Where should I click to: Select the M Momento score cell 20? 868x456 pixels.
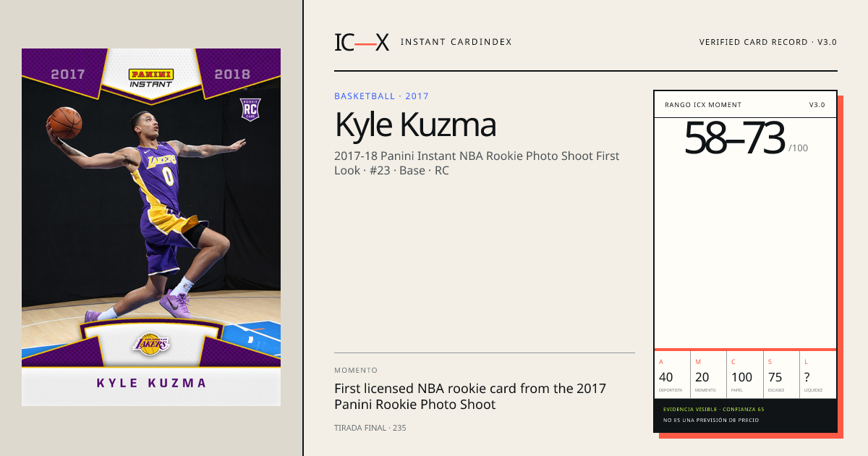[x=709, y=374]
